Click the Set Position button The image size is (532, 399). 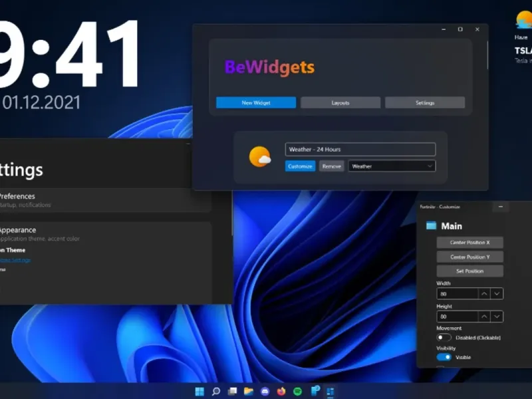(x=470, y=271)
